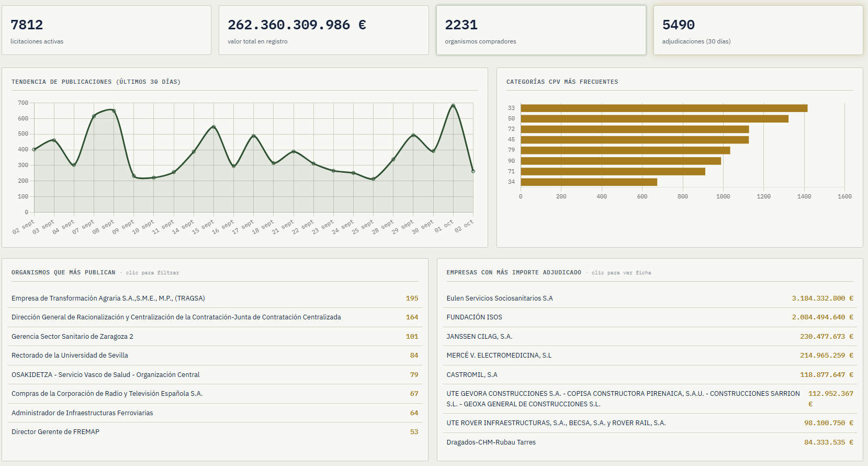The image size is (868, 466).
Task: Open FUNDACIÓN ISOS company file
Action: point(650,317)
